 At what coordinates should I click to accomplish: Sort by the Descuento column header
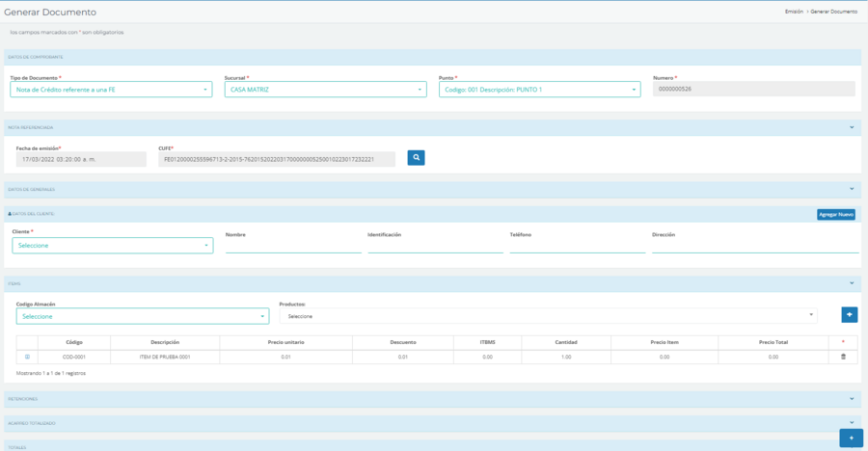pos(403,342)
